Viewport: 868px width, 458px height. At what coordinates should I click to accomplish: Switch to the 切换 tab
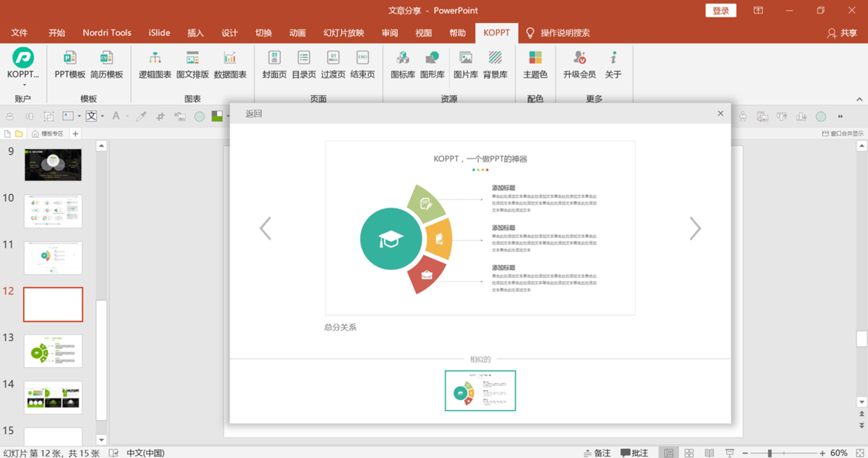pyautogui.click(x=264, y=33)
